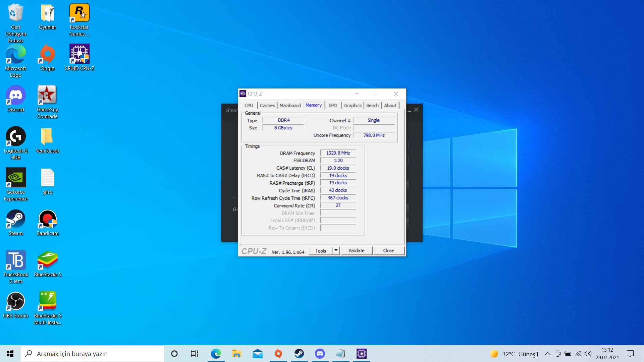Switch to the Caches tab

coord(267,106)
